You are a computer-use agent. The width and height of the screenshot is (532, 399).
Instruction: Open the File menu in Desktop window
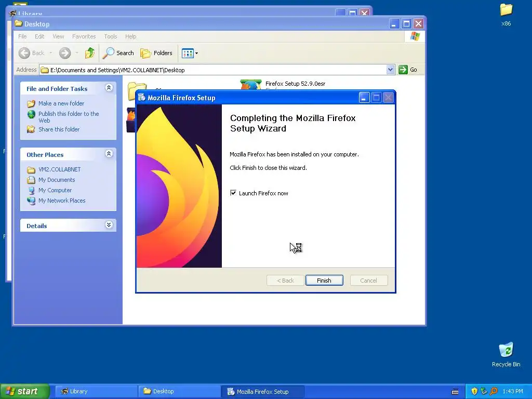tap(22, 36)
